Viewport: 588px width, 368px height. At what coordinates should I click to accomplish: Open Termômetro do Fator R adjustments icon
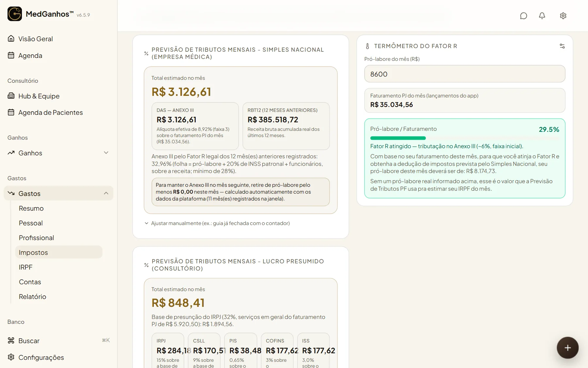pyautogui.click(x=562, y=46)
